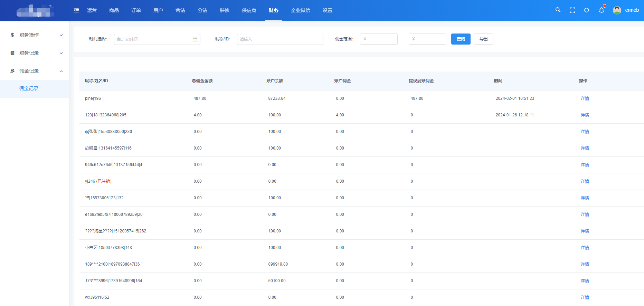Open the 运营 top menu
The image size is (644, 306).
pos(92,10)
